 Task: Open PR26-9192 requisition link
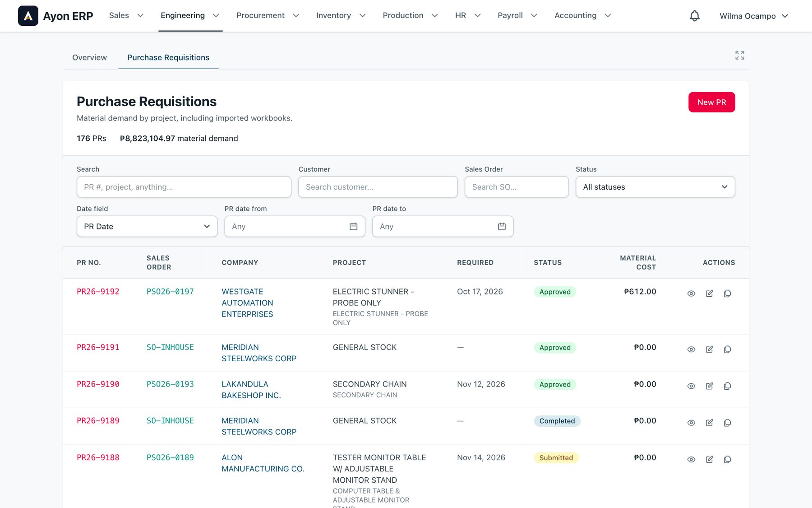pos(98,292)
